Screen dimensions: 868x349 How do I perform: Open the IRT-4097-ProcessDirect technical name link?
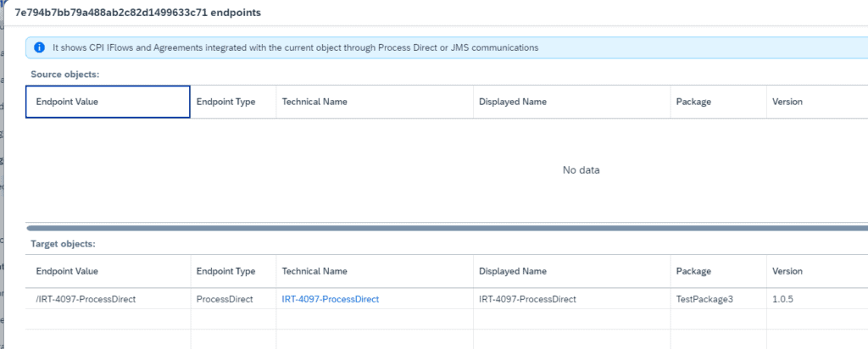pyautogui.click(x=331, y=299)
